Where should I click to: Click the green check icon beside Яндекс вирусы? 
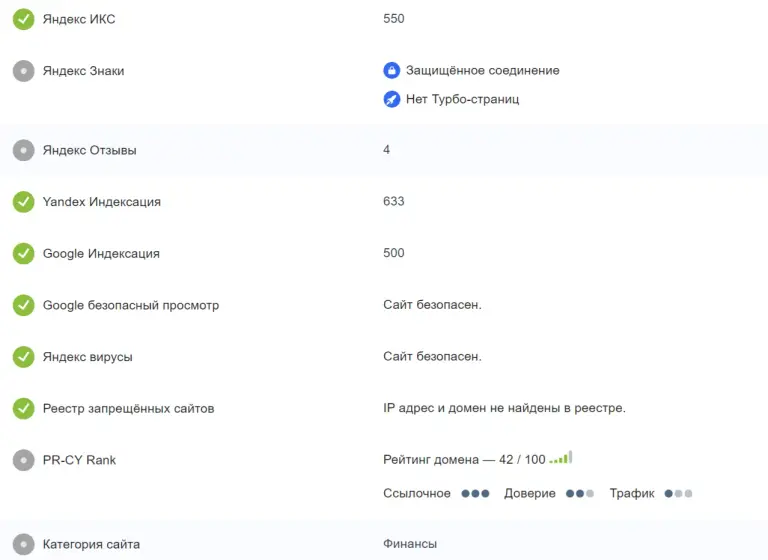coord(24,357)
